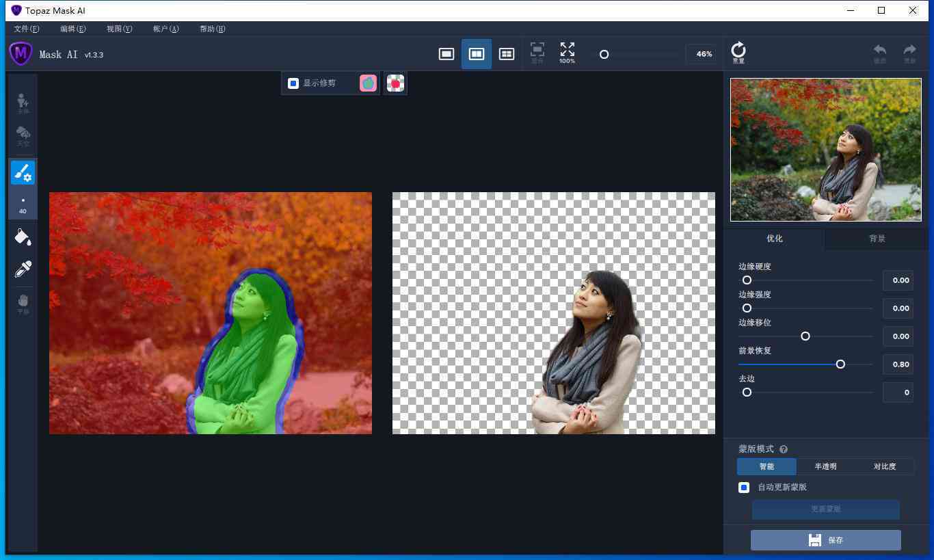This screenshot has height=560, width=934.
Task: Click the 边缘移位 slider handle
Action: (x=805, y=336)
